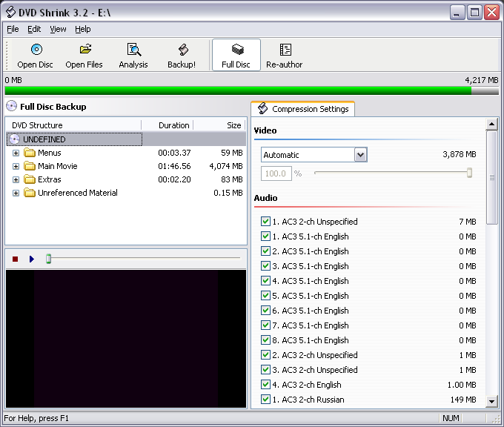Expand the Menus tree node
The image size is (504, 427).
[x=16, y=153]
